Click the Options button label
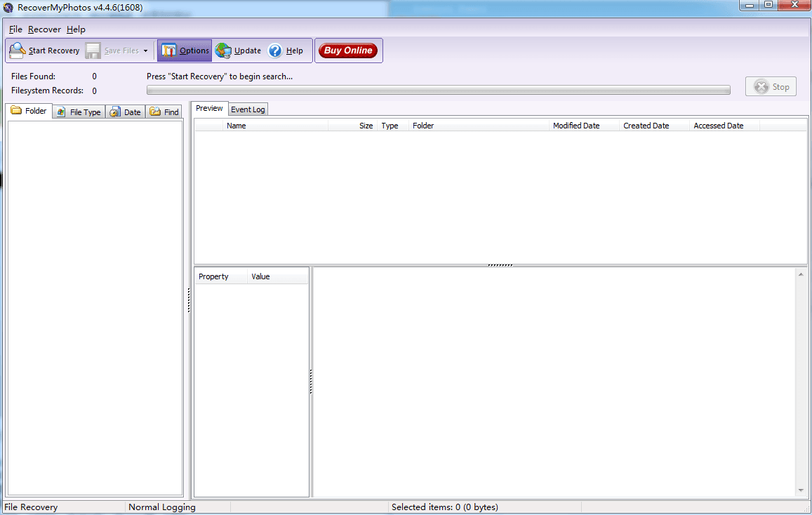 (194, 51)
